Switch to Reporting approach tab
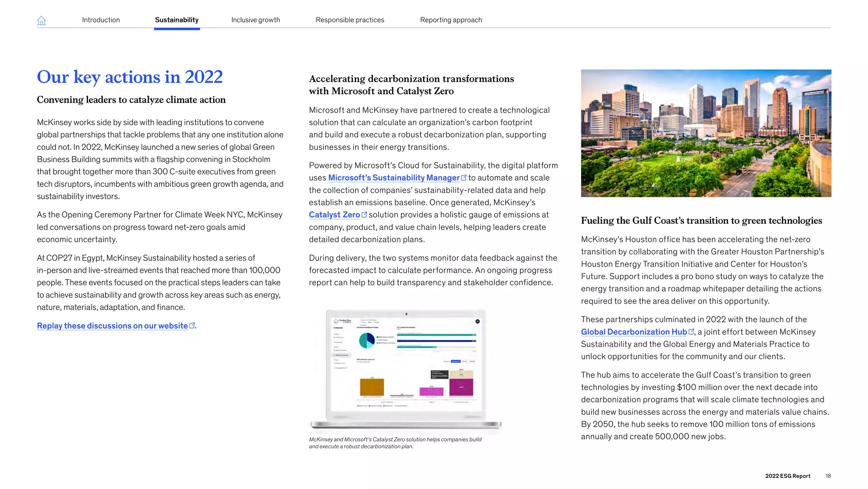Viewport: 868px width, 489px height. [451, 20]
